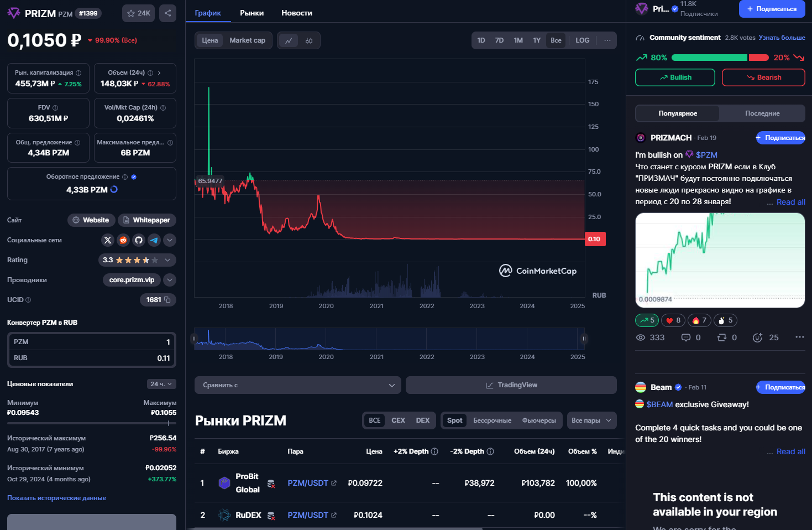Screen dimensions: 812x530
Task: Click the heart reaction with count 8
Action: (673, 320)
